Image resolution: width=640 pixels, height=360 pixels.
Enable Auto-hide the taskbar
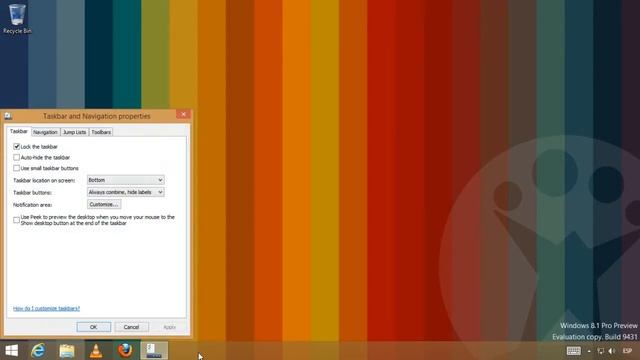(x=17, y=157)
